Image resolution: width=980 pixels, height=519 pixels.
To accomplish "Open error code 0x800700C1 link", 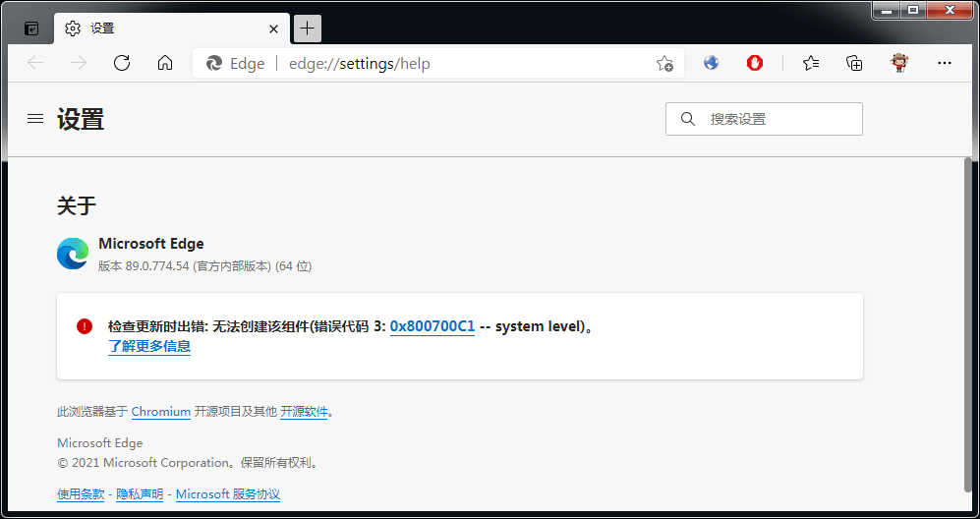I will point(432,326).
